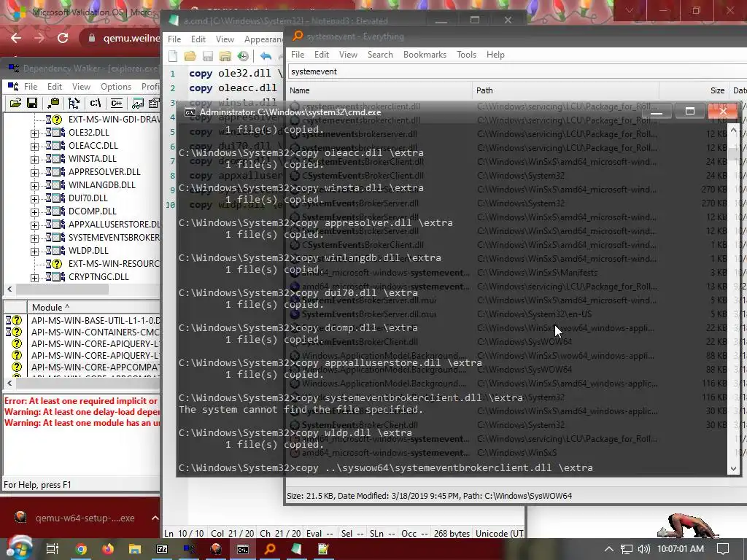Click View System Information icon in Dependency Walker
This screenshot has height=560, width=747.
(x=138, y=103)
